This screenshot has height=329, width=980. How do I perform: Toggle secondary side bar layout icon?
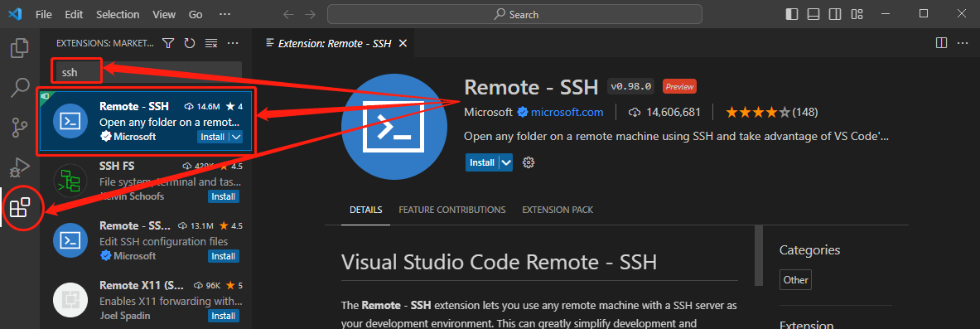click(x=835, y=14)
